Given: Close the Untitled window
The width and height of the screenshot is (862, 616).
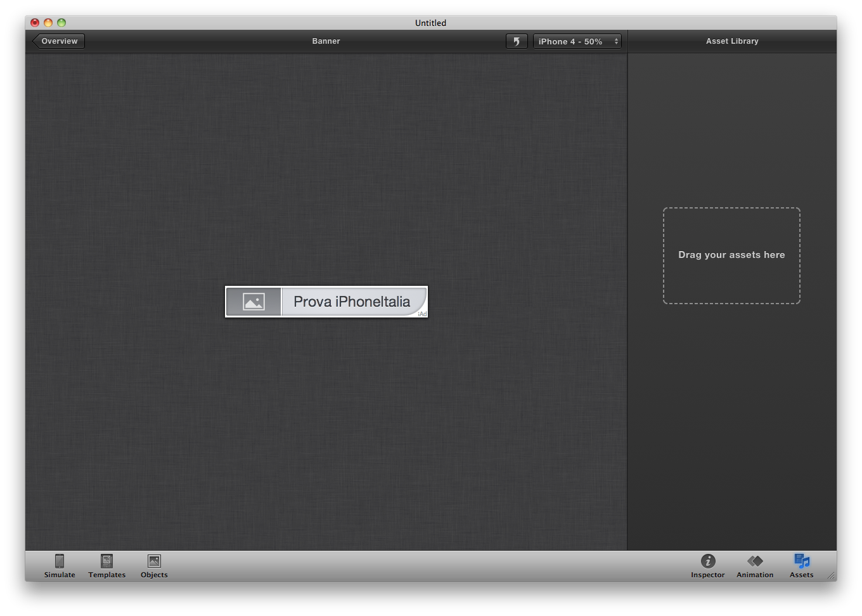Looking at the screenshot, I should [x=35, y=23].
